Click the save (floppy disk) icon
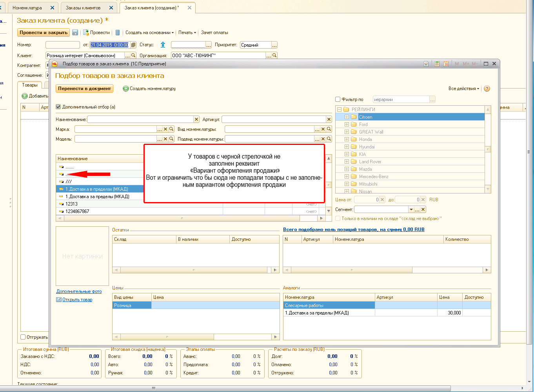Viewport: 534px width, 392px height. pos(75,33)
